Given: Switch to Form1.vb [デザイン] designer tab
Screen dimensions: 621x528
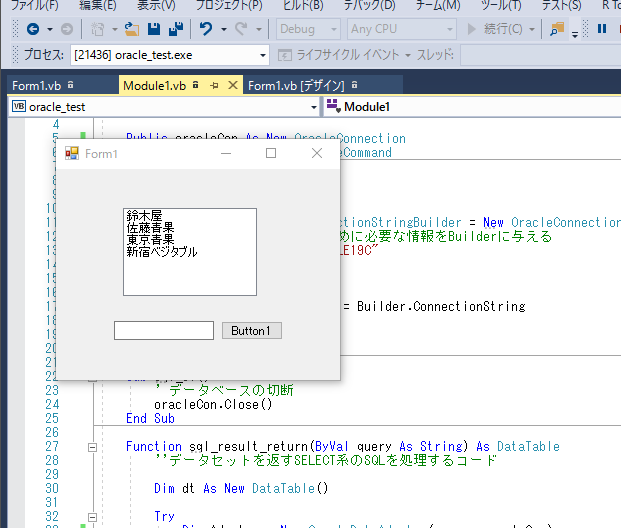Looking at the screenshot, I should (x=296, y=86).
